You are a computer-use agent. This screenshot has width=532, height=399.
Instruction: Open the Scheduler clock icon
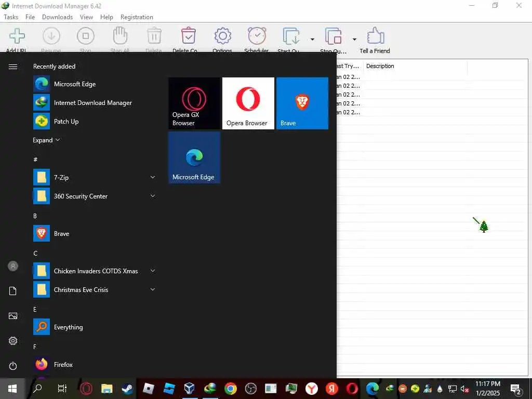pyautogui.click(x=257, y=36)
